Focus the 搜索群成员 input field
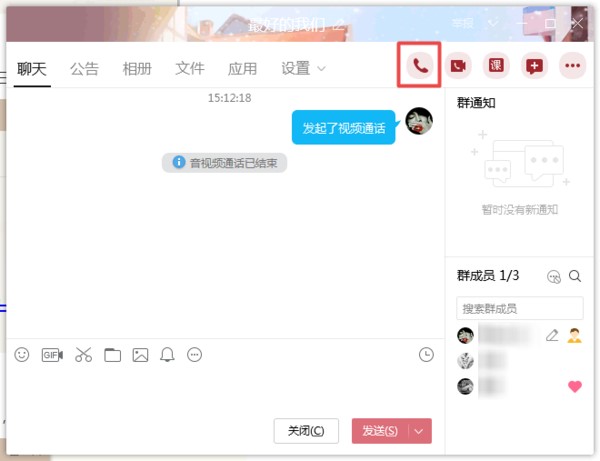This screenshot has width=600, height=461. click(x=520, y=308)
